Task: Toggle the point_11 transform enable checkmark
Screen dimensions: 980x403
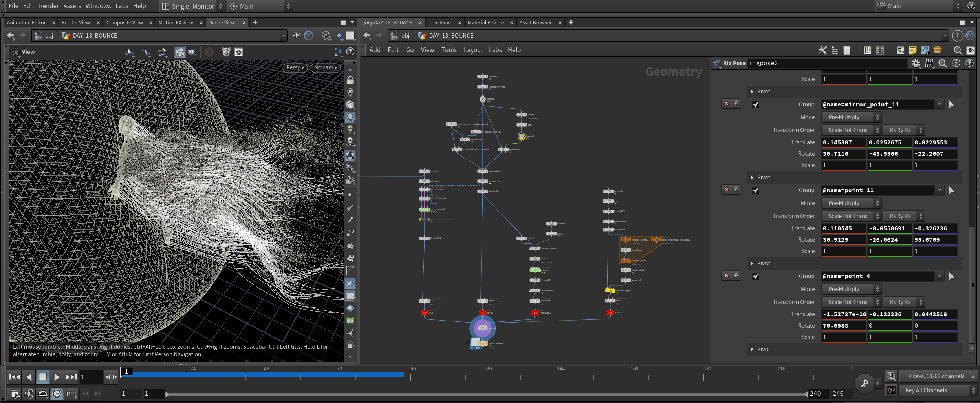Action: coord(756,191)
